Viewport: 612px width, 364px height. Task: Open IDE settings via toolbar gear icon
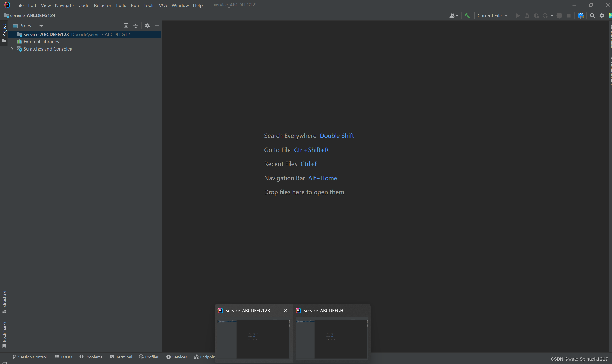(602, 16)
